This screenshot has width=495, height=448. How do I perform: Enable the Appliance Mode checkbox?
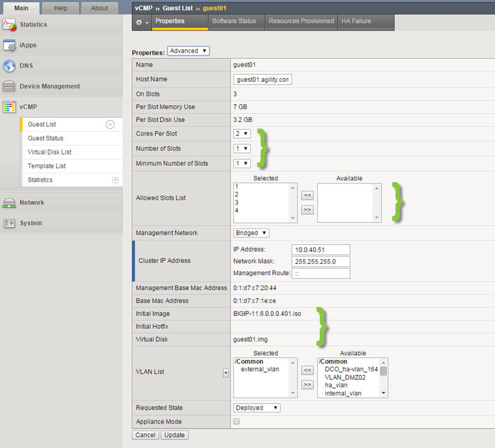tap(237, 422)
